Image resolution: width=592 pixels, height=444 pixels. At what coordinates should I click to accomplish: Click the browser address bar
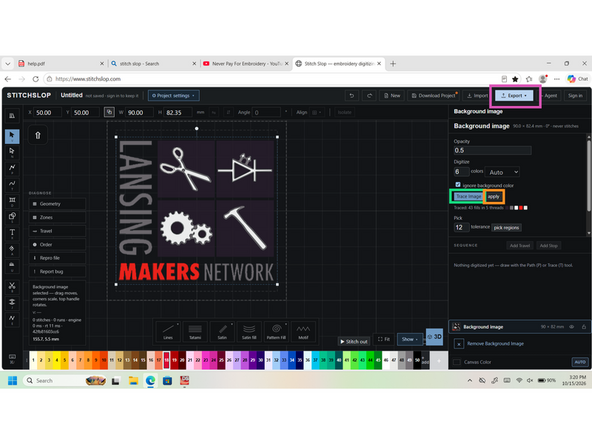tap(272, 79)
